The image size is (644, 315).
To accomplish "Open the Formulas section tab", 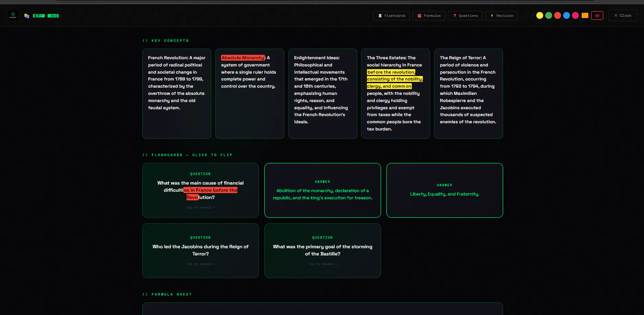I will [x=429, y=16].
